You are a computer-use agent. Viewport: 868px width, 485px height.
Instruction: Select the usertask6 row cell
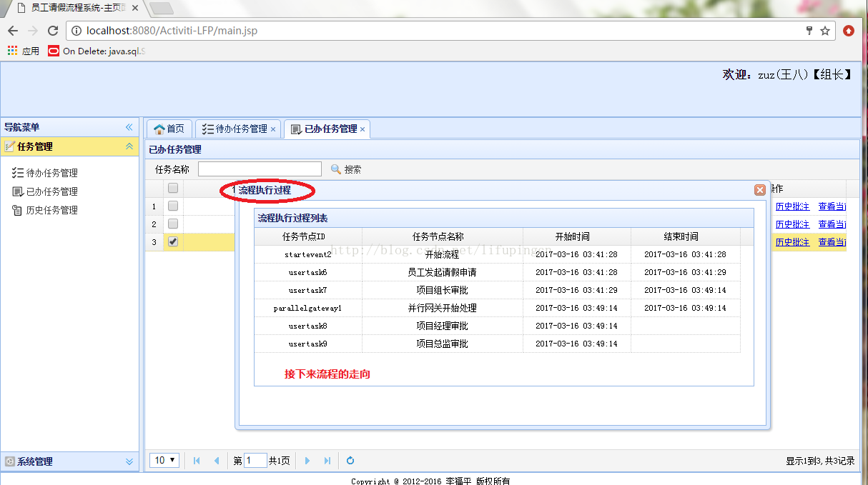pyautogui.click(x=308, y=272)
